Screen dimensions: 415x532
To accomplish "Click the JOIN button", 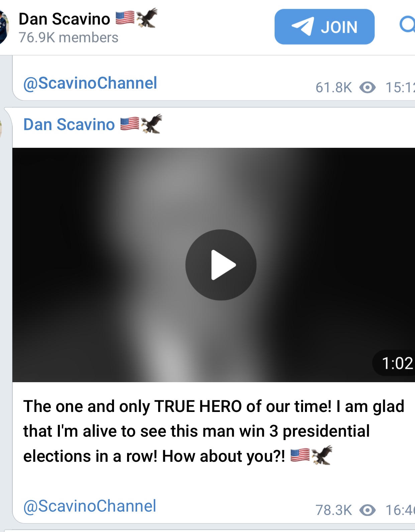I will click(x=324, y=27).
